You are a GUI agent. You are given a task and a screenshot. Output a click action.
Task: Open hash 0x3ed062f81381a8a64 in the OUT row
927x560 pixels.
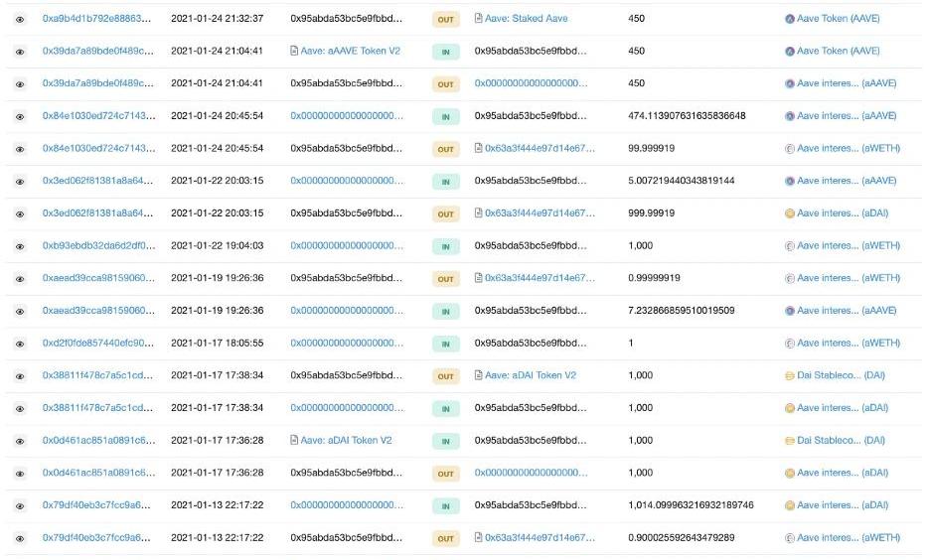pyautogui.click(x=97, y=212)
